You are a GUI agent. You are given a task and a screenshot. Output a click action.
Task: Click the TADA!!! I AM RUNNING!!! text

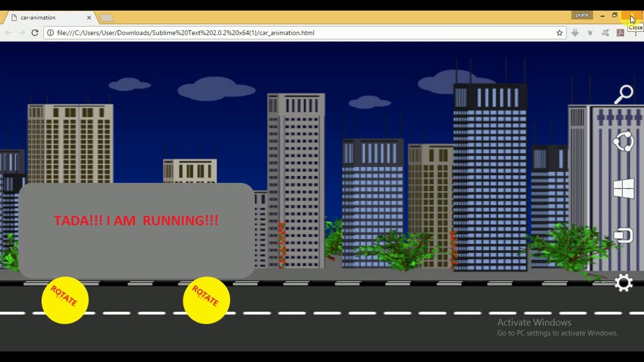pyautogui.click(x=136, y=220)
